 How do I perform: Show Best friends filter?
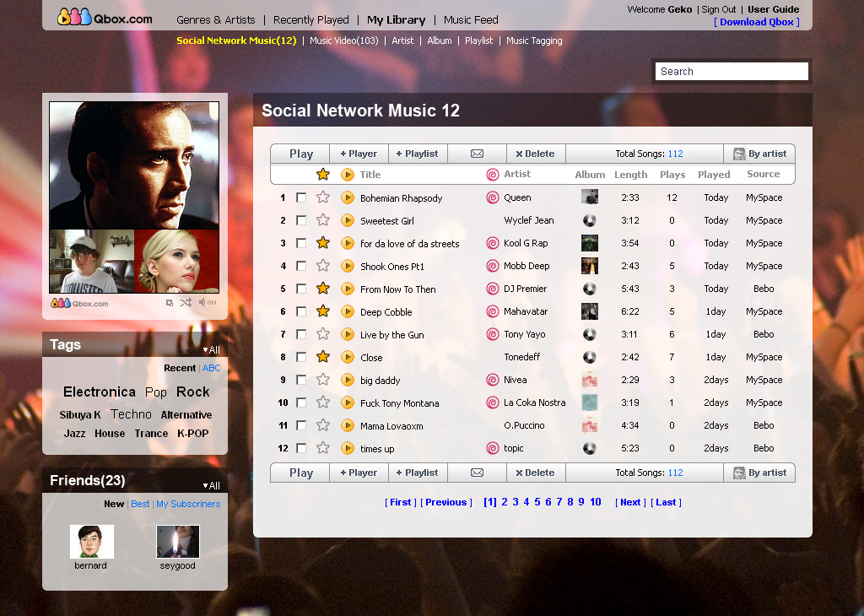(140, 504)
